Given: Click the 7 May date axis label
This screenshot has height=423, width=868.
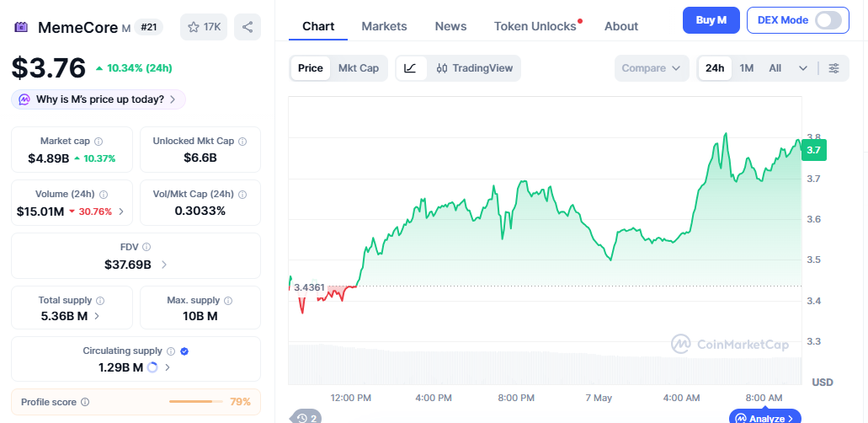Looking at the screenshot, I should tap(599, 398).
